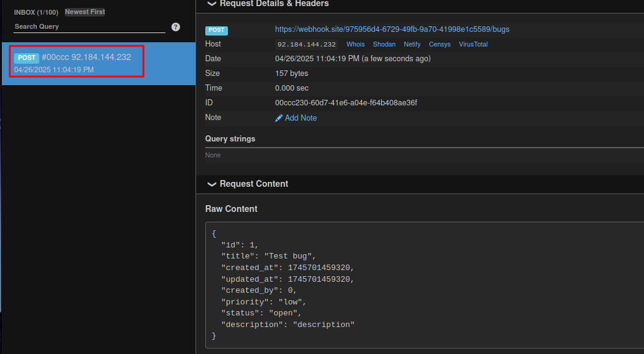Click the size value 157 bytes

(292, 73)
